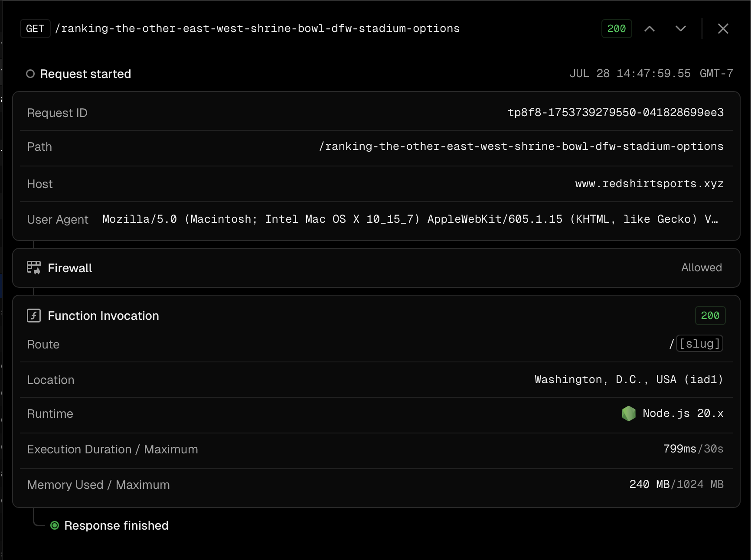
Task: Click the location Washington, D.C., USA (iad1)
Action: pyautogui.click(x=629, y=380)
